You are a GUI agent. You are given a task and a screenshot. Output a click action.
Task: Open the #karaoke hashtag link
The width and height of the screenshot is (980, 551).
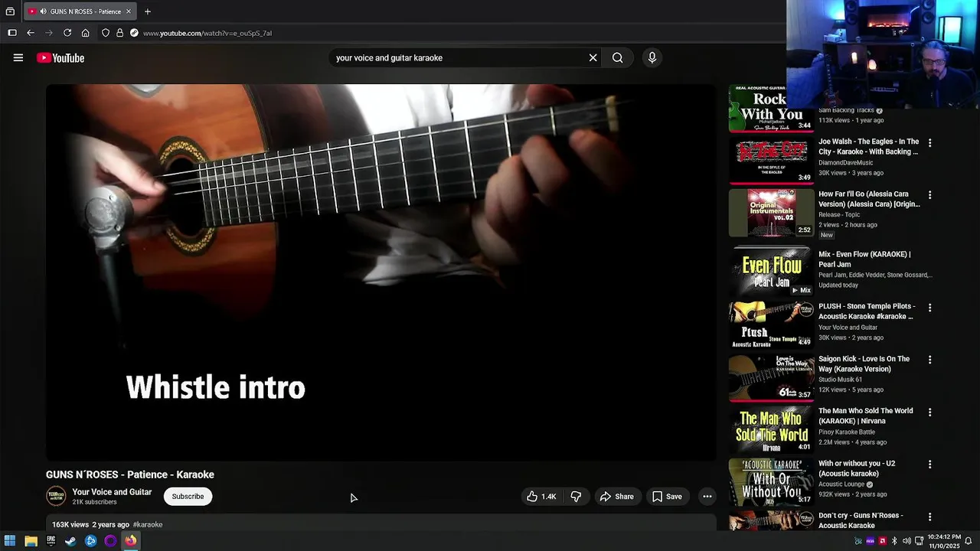pos(148,525)
